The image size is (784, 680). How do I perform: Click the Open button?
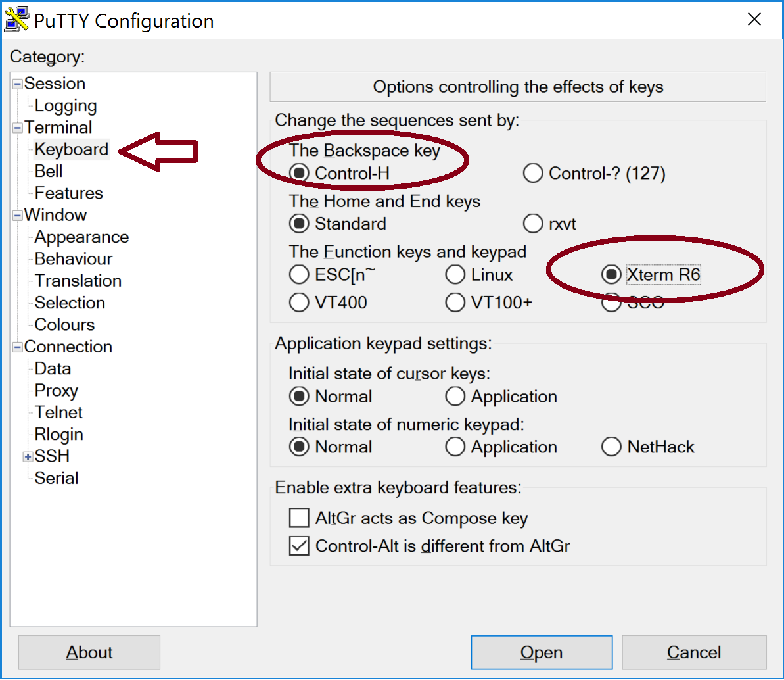(541, 652)
